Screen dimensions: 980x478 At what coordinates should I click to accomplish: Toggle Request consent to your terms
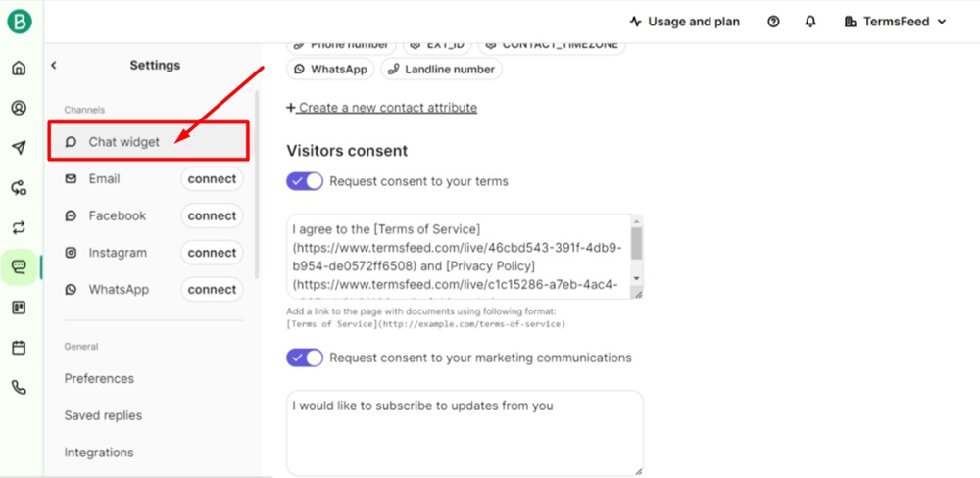pyautogui.click(x=305, y=181)
